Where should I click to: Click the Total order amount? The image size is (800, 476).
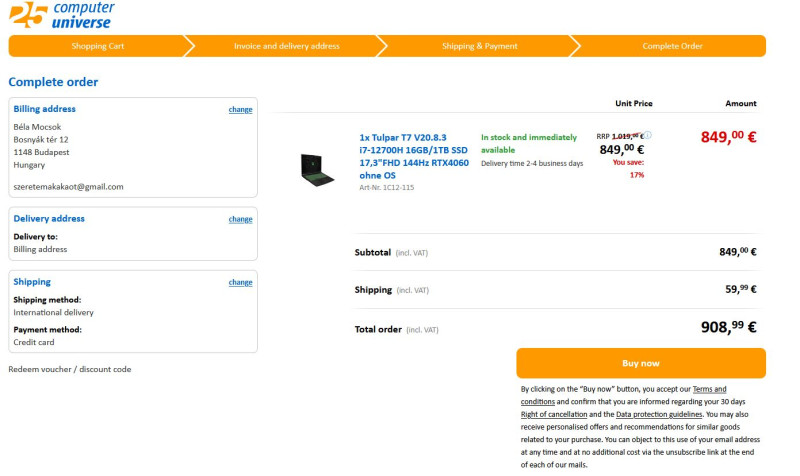[728, 327]
